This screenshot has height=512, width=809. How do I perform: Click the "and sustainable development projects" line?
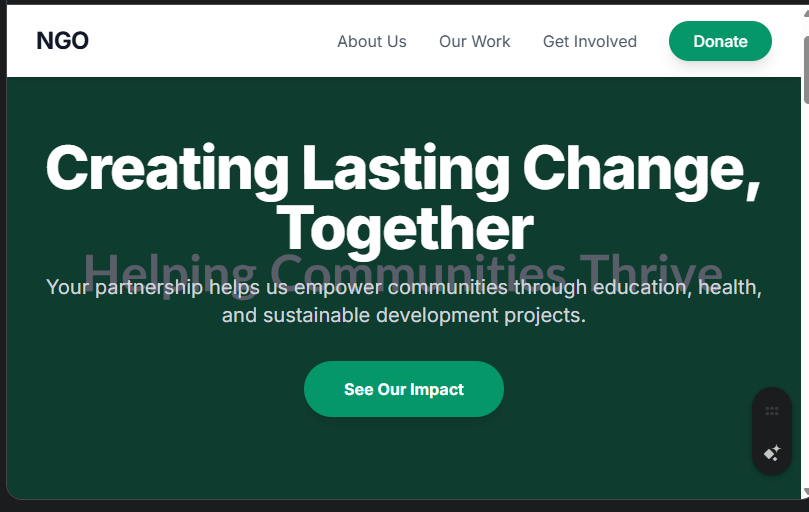(403, 316)
